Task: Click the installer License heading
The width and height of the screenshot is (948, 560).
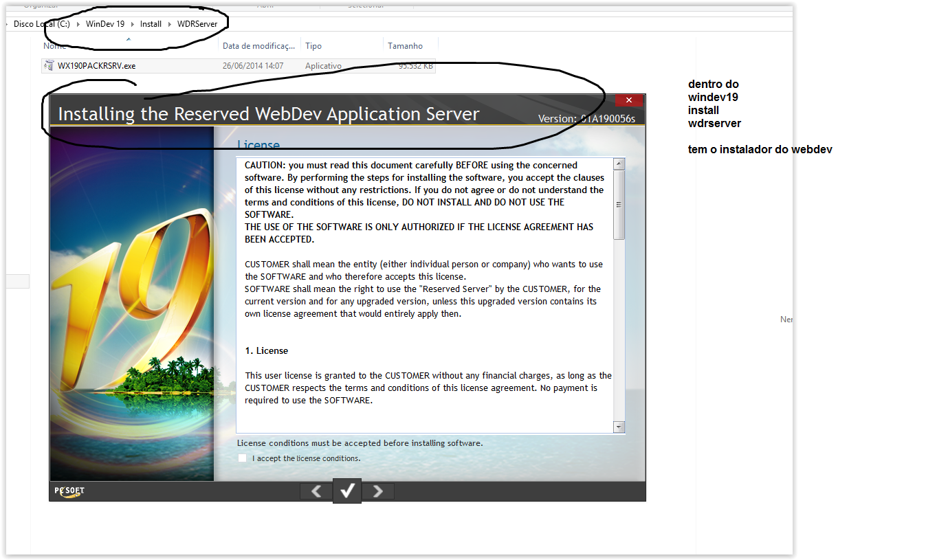Action: click(258, 146)
